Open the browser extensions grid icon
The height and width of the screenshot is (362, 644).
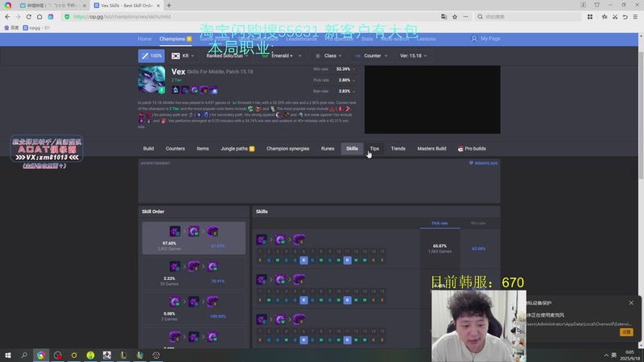[x=590, y=17]
